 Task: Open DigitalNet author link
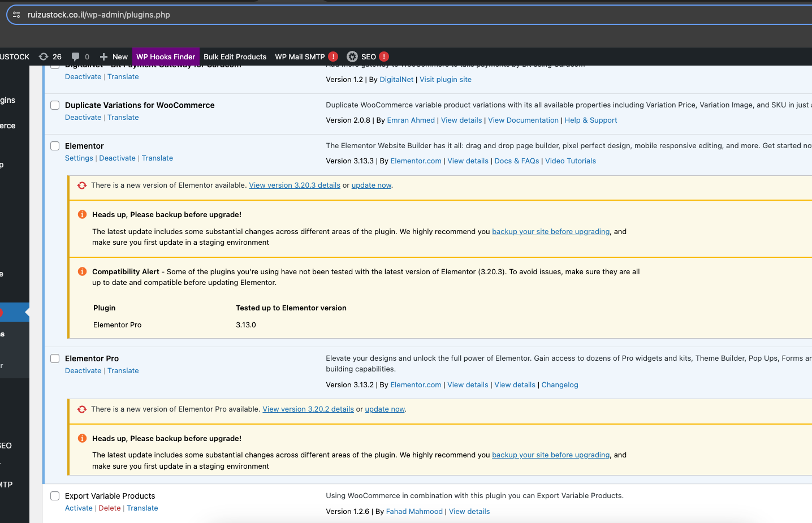(396, 80)
